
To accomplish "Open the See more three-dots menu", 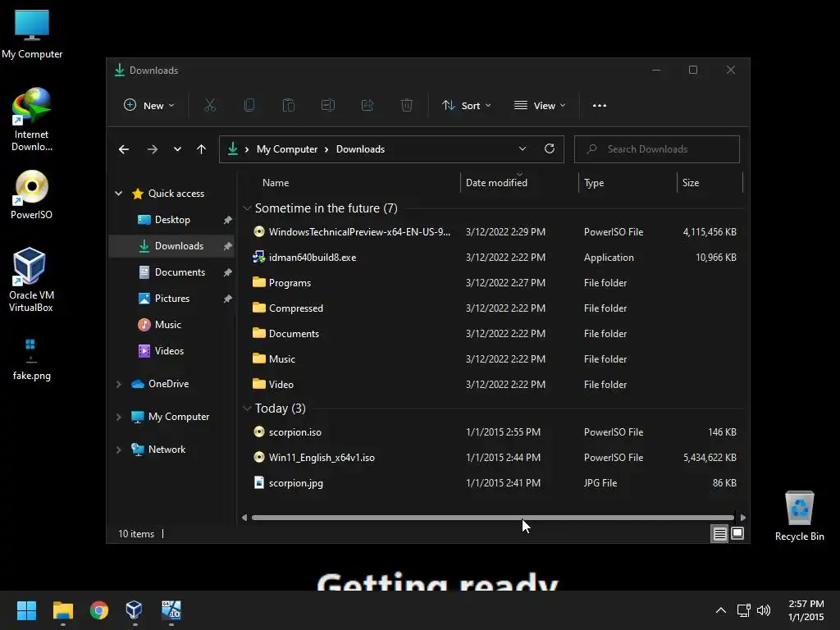I will point(600,106).
